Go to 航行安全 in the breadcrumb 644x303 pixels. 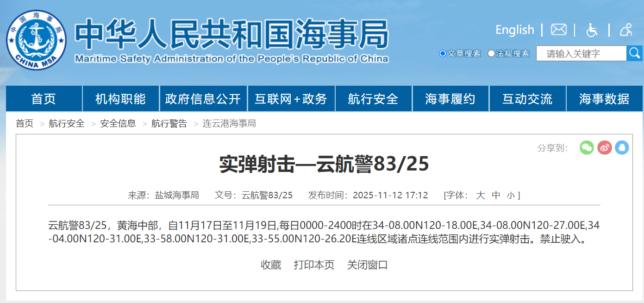click(67, 124)
